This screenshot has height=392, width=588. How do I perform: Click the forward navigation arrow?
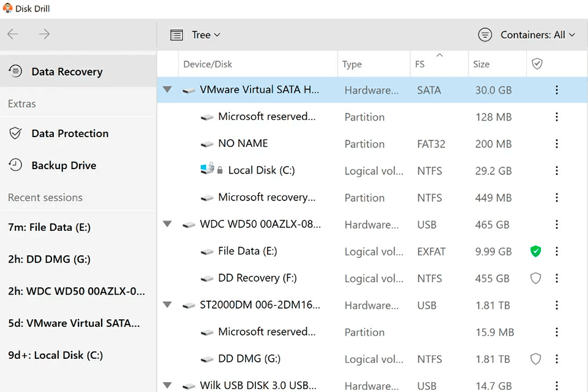point(43,34)
